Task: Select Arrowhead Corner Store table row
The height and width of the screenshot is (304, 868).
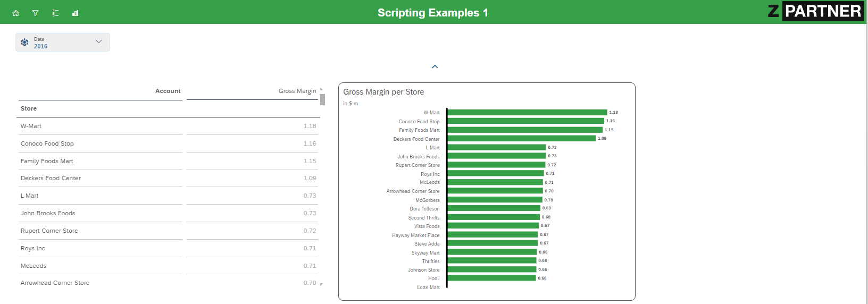Action: point(169,283)
